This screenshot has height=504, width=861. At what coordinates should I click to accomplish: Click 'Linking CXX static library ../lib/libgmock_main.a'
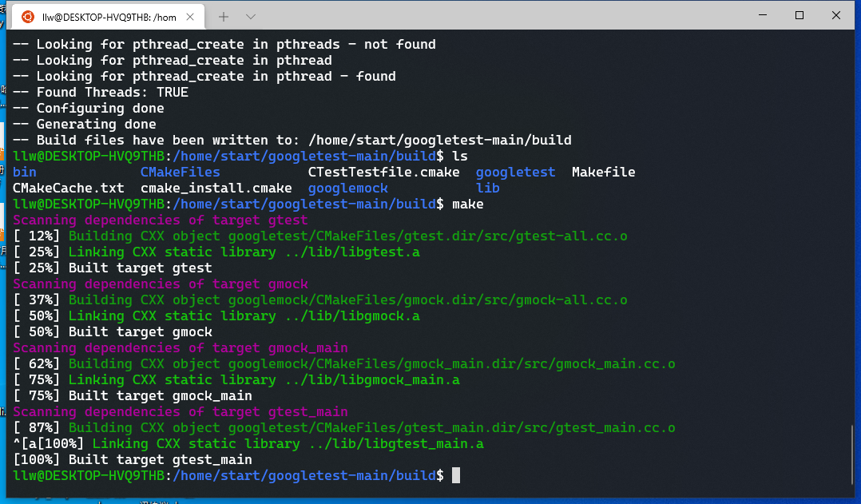264,379
